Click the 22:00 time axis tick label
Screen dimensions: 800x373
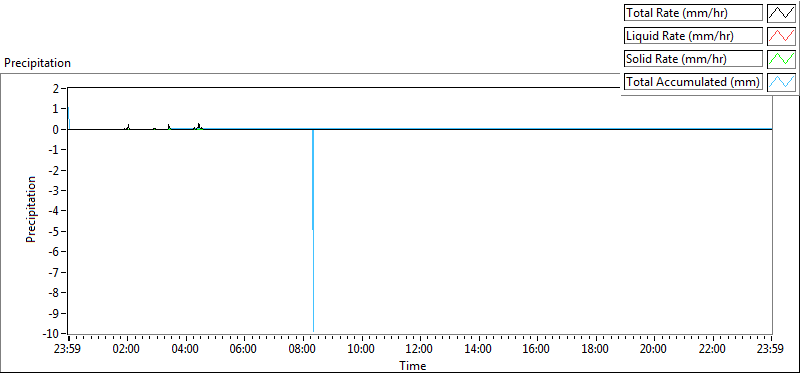[712, 350]
